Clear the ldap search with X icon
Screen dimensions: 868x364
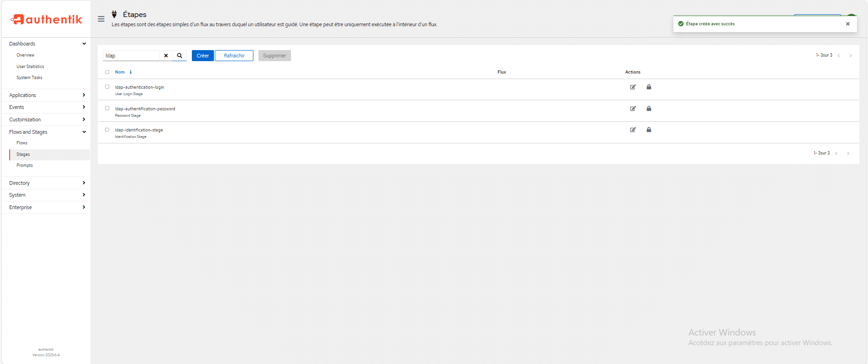pos(166,56)
